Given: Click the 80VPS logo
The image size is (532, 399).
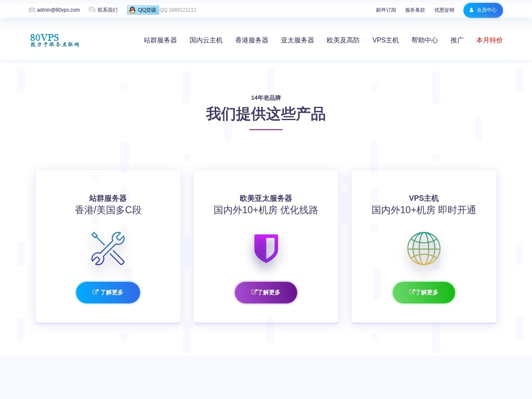Looking at the screenshot, I should 54,40.
